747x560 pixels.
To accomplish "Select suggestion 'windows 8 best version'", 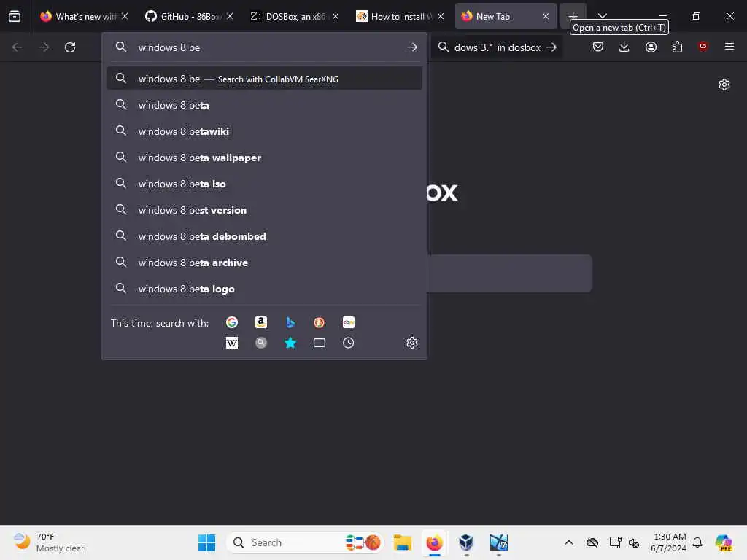I will click(264, 210).
